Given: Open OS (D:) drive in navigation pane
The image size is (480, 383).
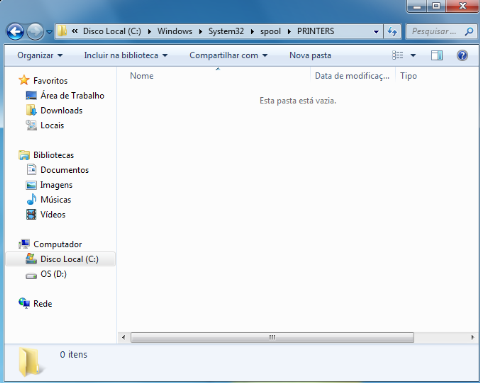Looking at the screenshot, I should point(53,274).
